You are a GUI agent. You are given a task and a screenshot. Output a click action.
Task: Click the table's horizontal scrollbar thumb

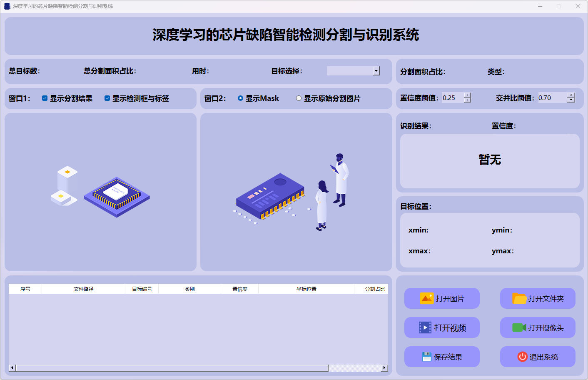(x=172, y=368)
